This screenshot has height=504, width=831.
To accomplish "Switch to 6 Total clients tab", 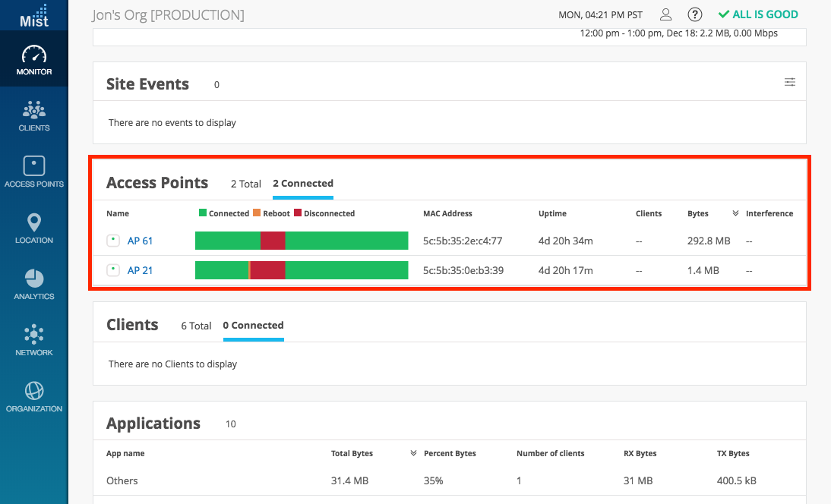I will click(x=196, y=326).
